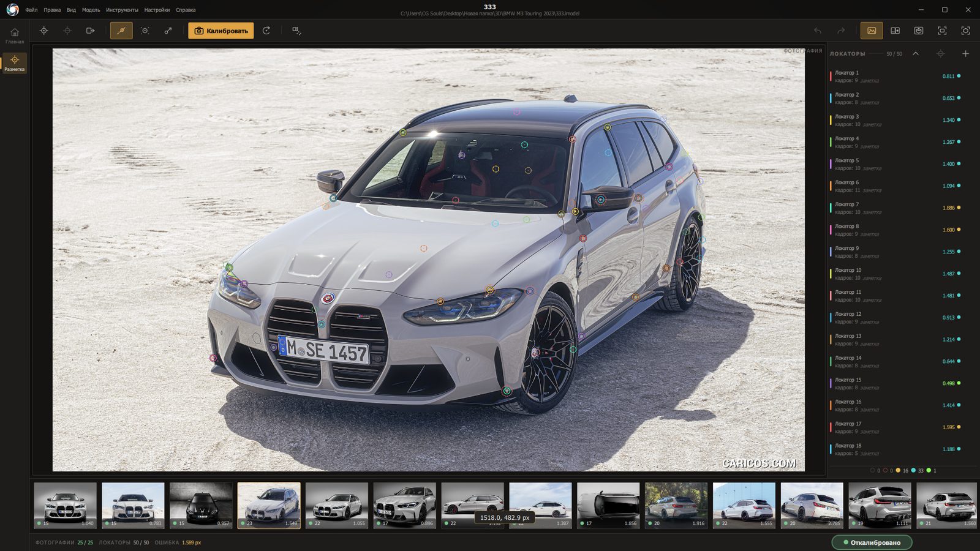Screen dimensions: 980x551
Task: Toggle the status dot of Локатор 7
Action: [959, 208]
